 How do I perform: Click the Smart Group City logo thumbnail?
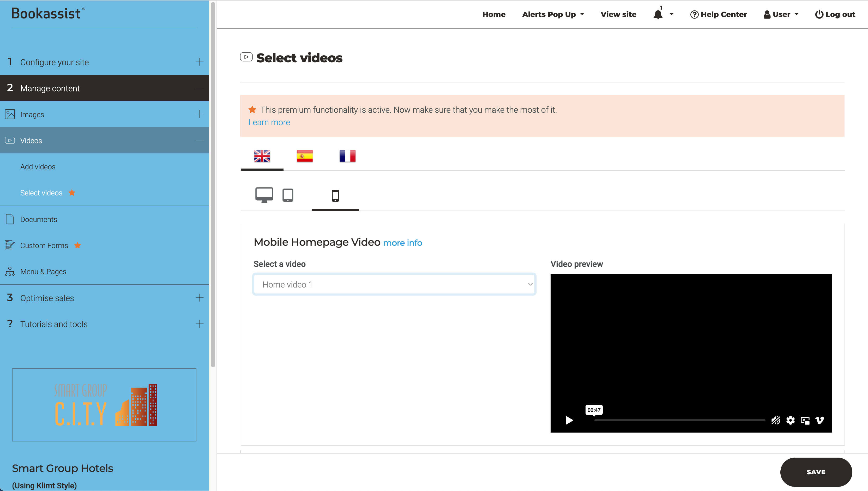pyautogui.click(x=104, y=405)
